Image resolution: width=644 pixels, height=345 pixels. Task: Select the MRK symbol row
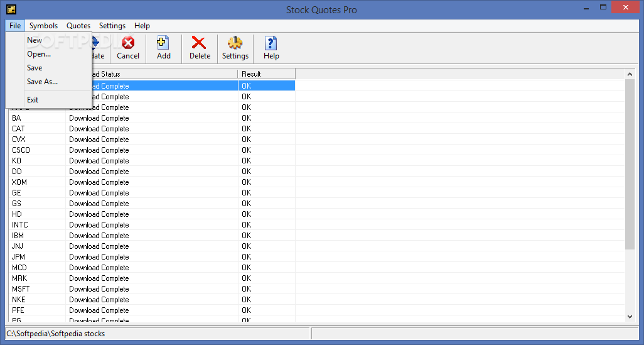pyautogui.click(x=152, y=278)
